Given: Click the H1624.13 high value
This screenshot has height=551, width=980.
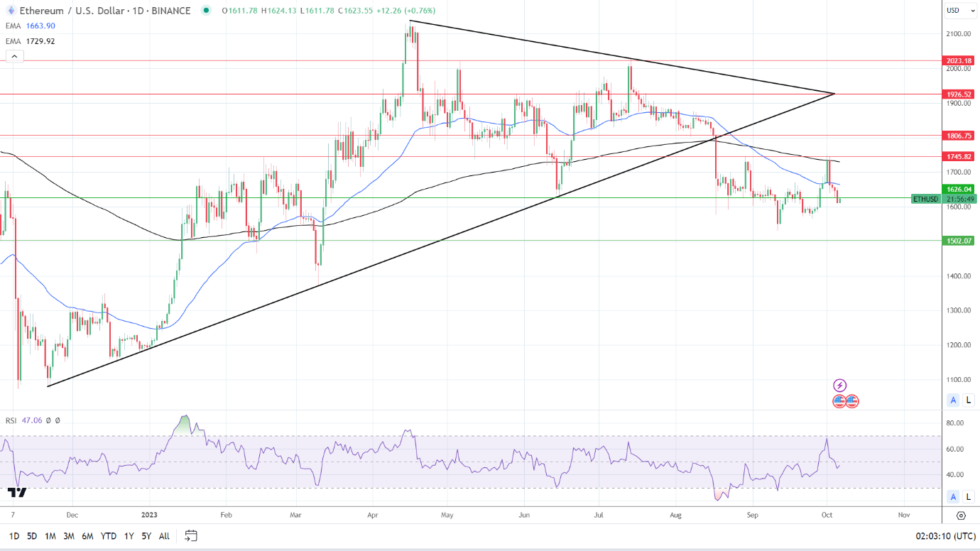Looking at the screenshot, I should point(279,11).
